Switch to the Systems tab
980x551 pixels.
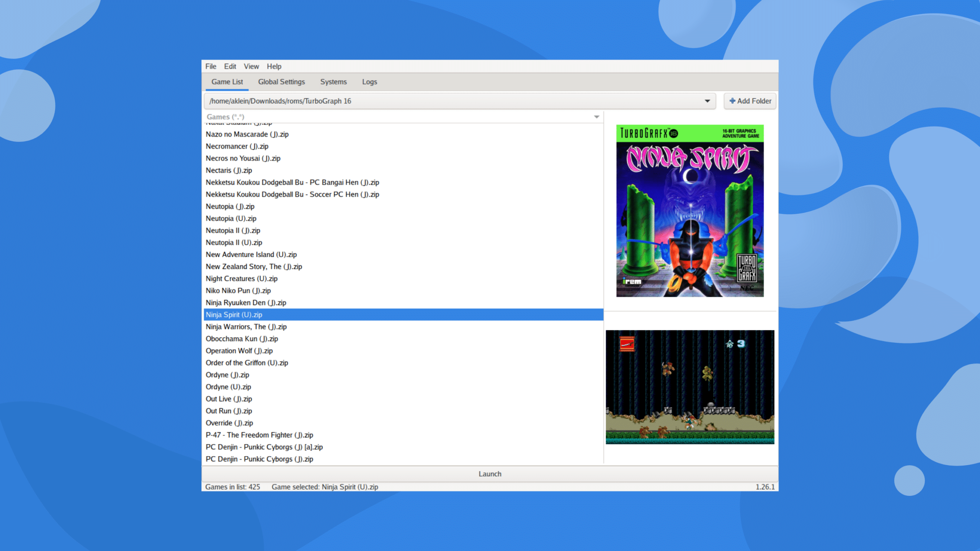coord(333,82)
